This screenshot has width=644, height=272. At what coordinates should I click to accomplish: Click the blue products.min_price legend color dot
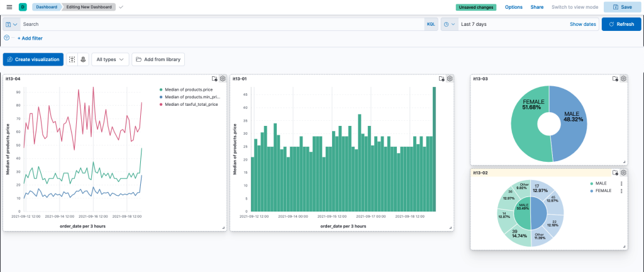tap(160, 97)
